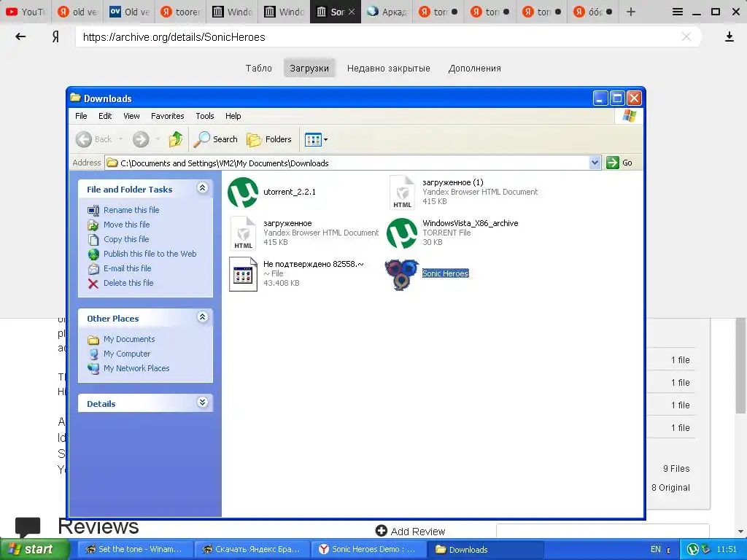Select the загруженное (1) HTML document icon
This screenshot has height=560, width=747.
tap(402, 192)
